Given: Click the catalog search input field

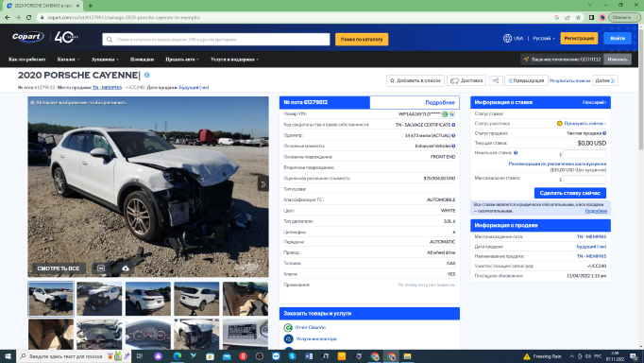Looking at the screenshot, I should point(216,40).
